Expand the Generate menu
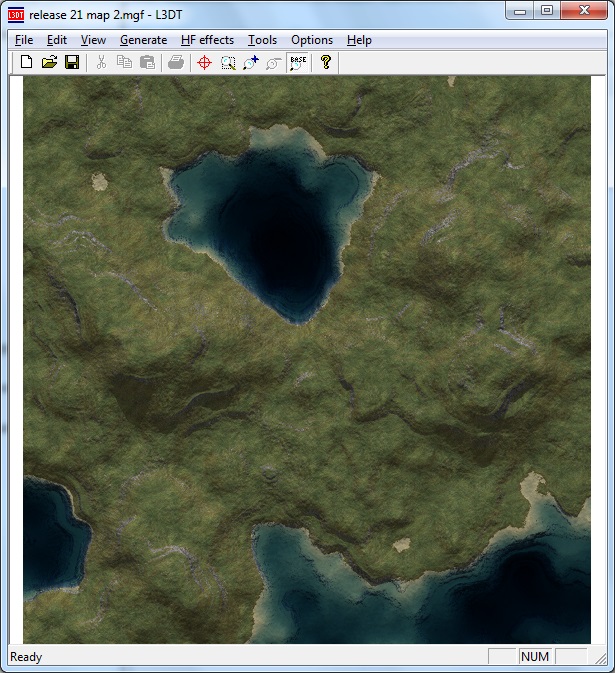 [143, 40]
